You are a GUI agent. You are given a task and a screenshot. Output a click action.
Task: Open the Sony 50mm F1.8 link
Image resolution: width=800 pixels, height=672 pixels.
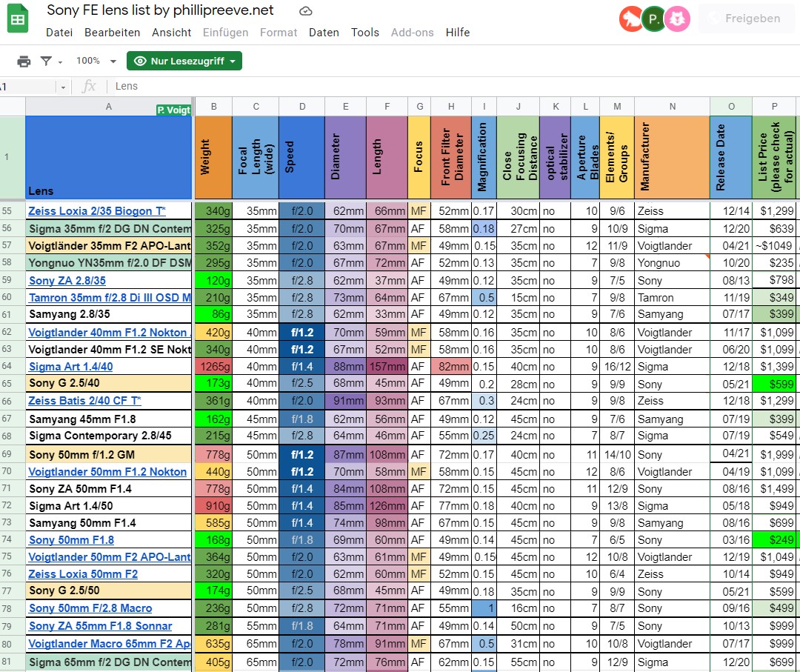click(71, 540)
